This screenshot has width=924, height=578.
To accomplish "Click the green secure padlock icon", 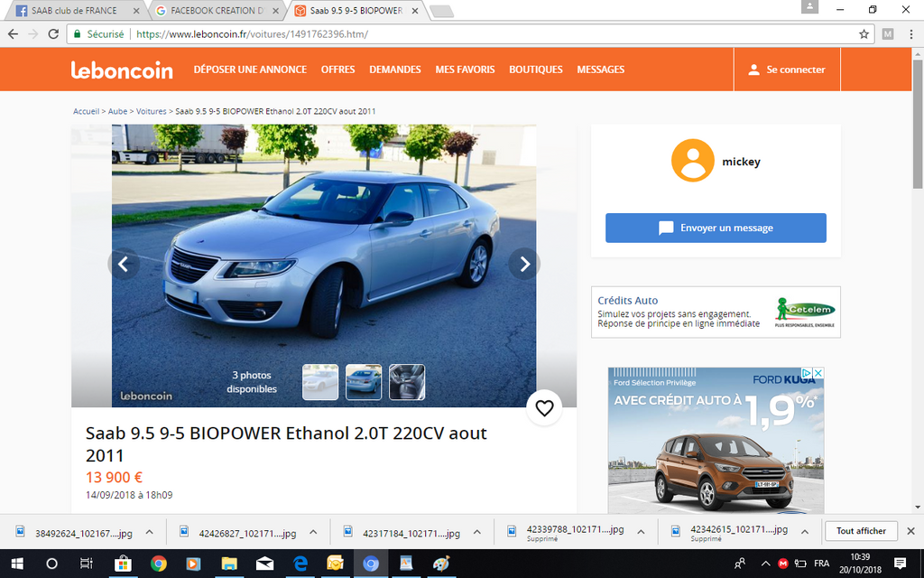I will click(x=77, y=34).
